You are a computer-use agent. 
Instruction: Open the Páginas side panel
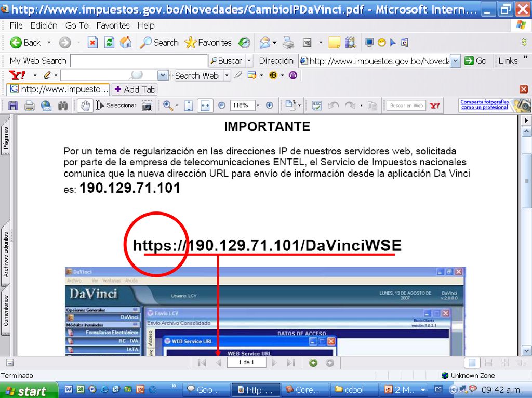pyautogui.click(x=5, y=138)
